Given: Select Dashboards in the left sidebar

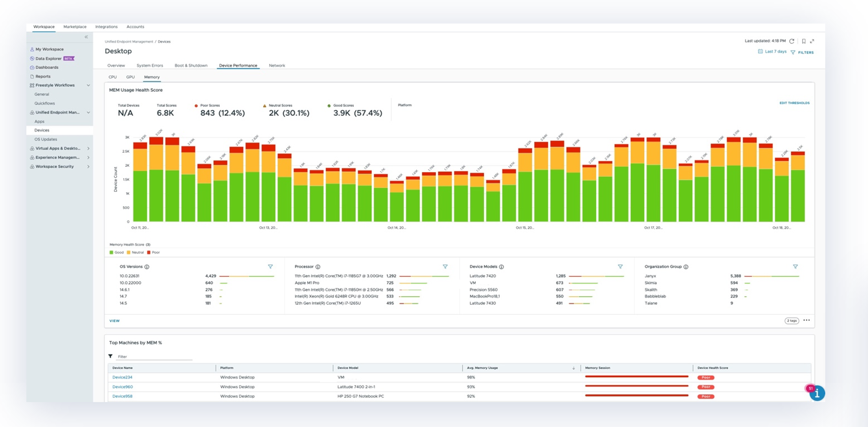Looking at the screenshot, I should click(47, 67).
